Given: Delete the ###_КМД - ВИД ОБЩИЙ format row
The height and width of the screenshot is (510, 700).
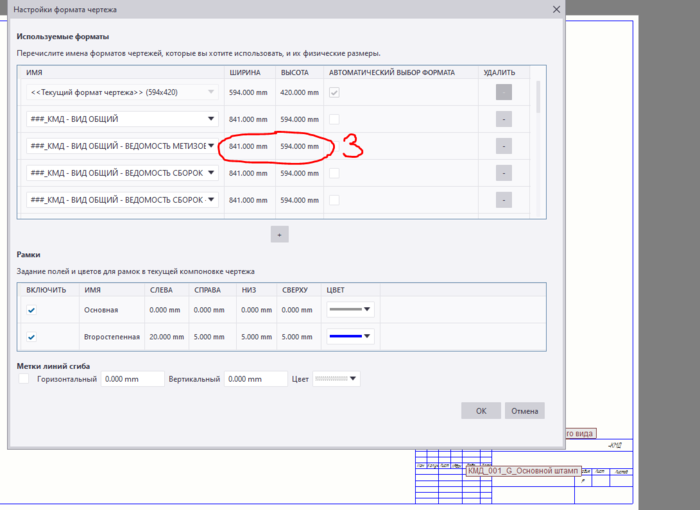Looking at the screenshot, I should coord(504,119).
